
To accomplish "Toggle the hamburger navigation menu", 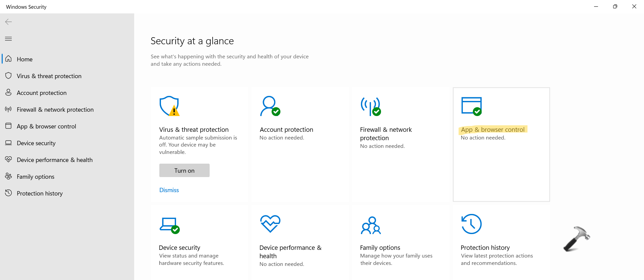I will coord(8,39).
